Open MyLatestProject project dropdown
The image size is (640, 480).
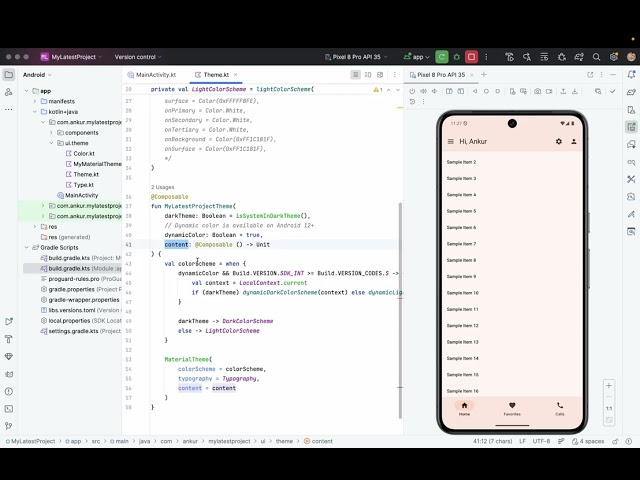click(71, 57)
